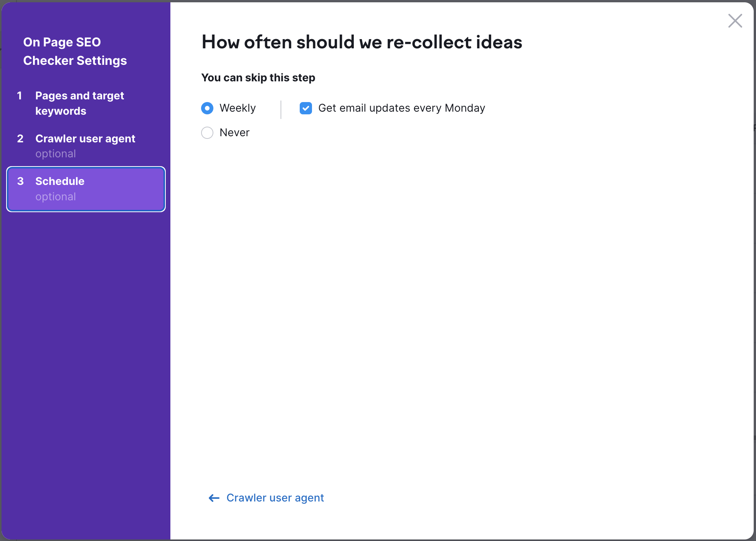Go back via Crawler user agent link
Screen dimensions: 756x541
(275, 498)
